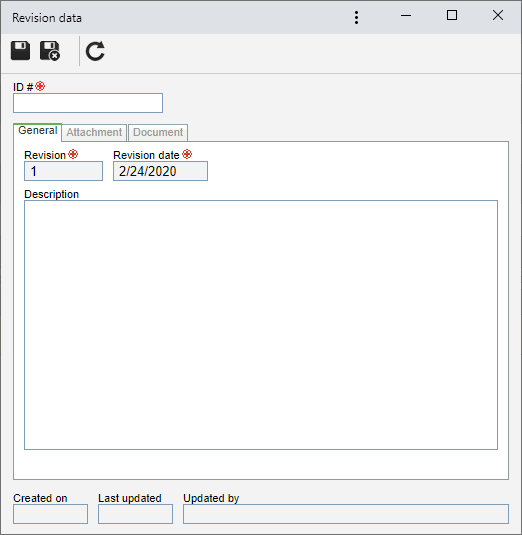Screen dimensions: 522x535
Task: Open the Attachment tab
Action: point(94,132)
